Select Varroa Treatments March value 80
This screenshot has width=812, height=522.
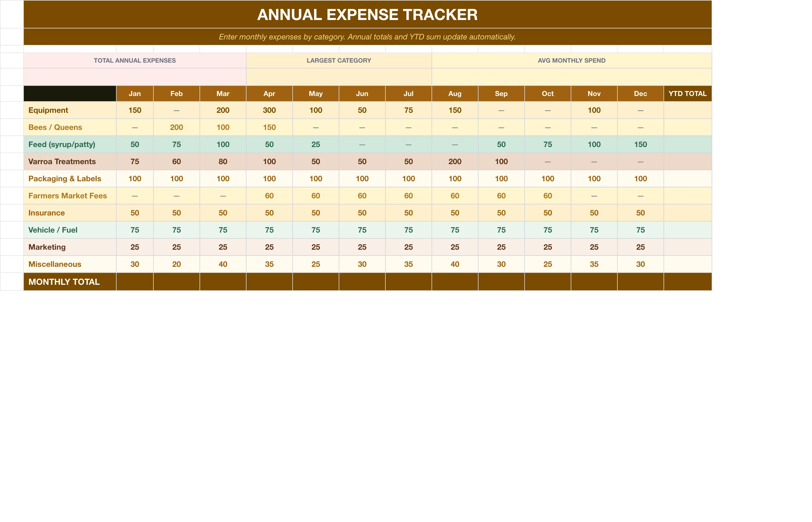tap(223, 161)
